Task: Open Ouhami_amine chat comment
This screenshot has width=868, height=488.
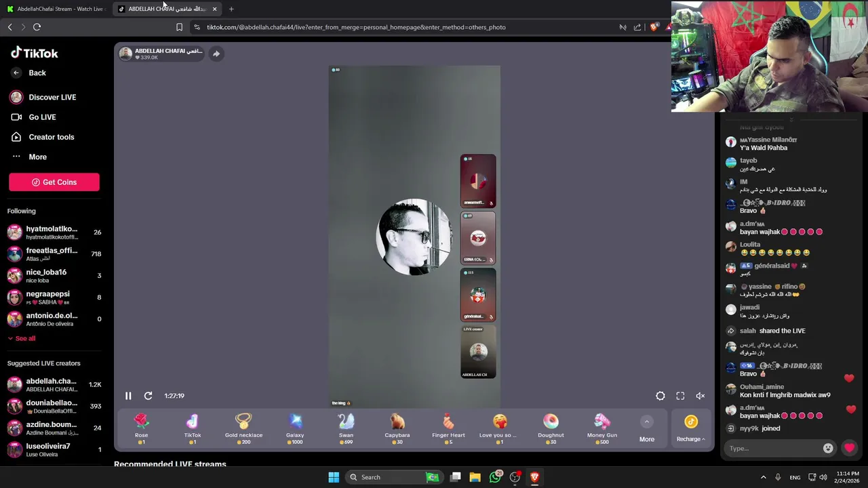Action: click(x=762, y=387)
